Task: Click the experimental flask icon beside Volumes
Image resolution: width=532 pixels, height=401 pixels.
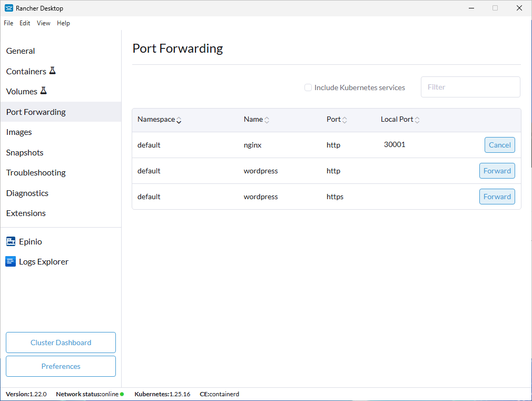Action: (43, 91)
